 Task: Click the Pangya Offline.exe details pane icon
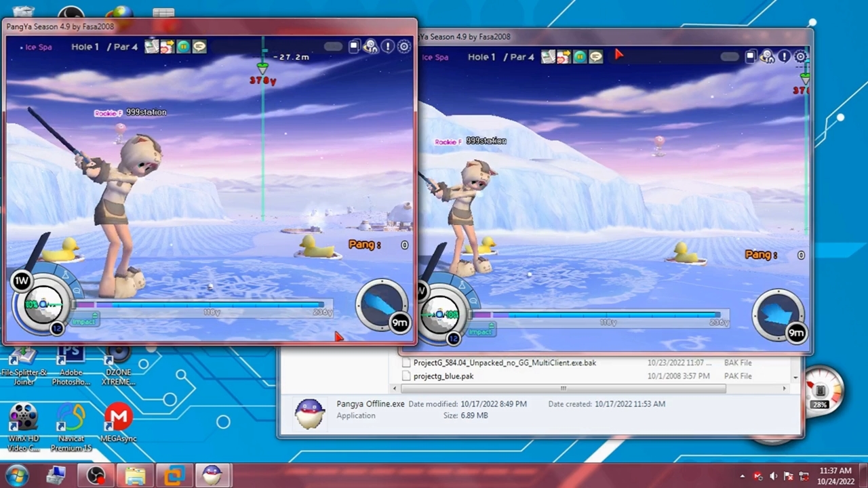click(x=309, y=413)
